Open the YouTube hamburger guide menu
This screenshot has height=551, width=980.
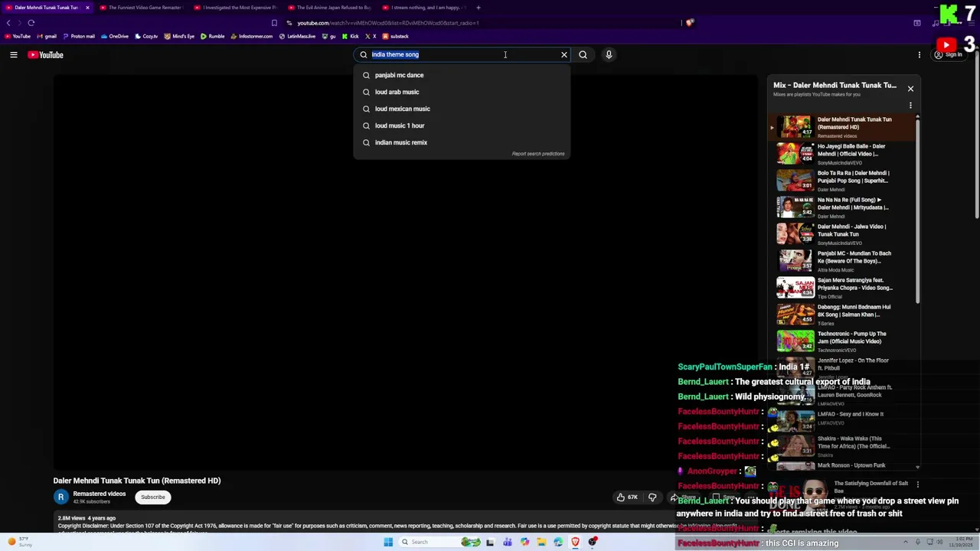click(x=14, y=54)
